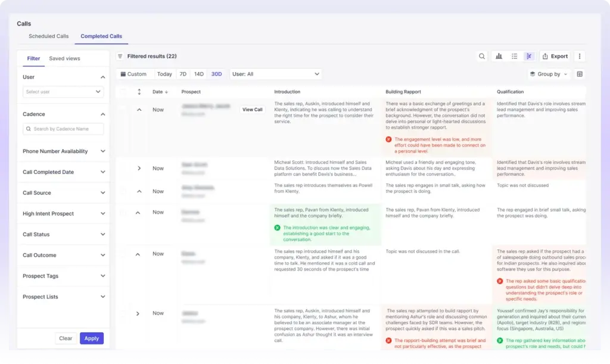This screenshot has width=610, height=364.
Task: Click the magnifier icon in the Cadence search box
Action: tap(28, 129)
